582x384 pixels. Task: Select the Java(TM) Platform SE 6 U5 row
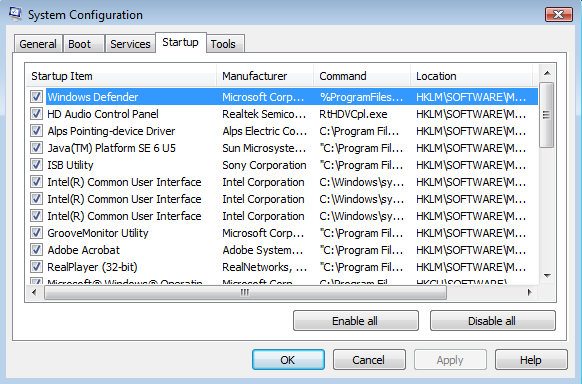click(x=282, y=148)
